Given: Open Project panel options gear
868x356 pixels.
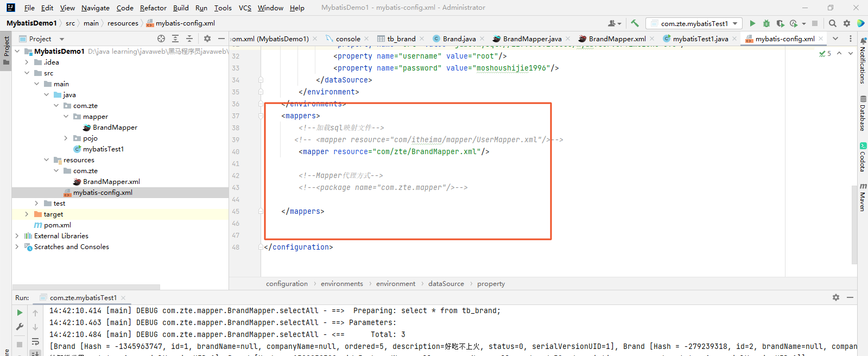Looking at the screenshot, I should tap(207, 39).
